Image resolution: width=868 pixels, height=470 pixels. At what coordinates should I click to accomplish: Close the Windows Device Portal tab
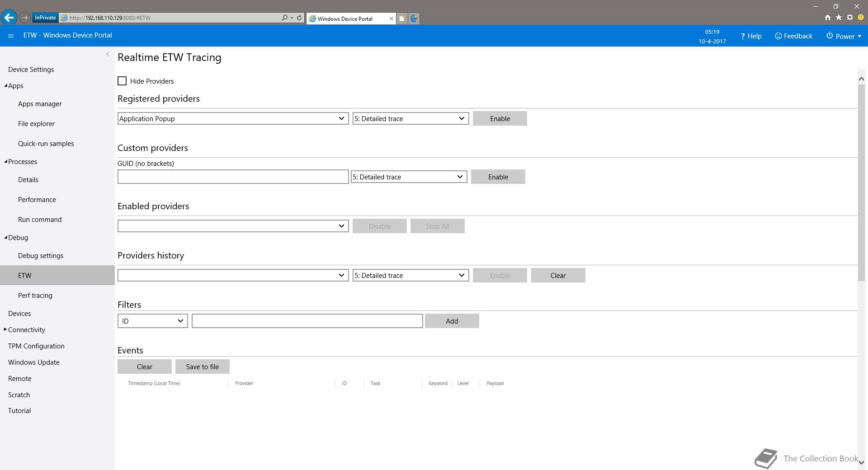point(391,19)
